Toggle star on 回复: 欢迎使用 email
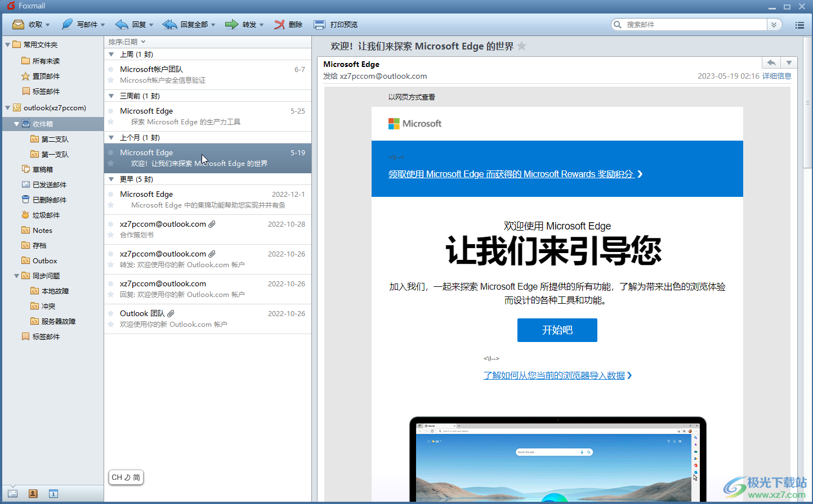Image resolution: width=813 pixels, height=504 pixels. tap(111, 295)
